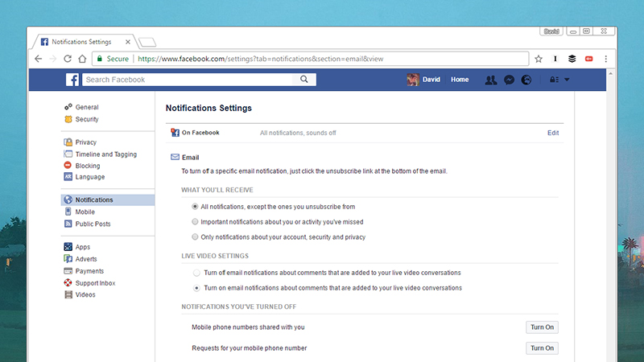Click the David Chrome profile button
Screen dimensions: 644x362
[551, 31]
